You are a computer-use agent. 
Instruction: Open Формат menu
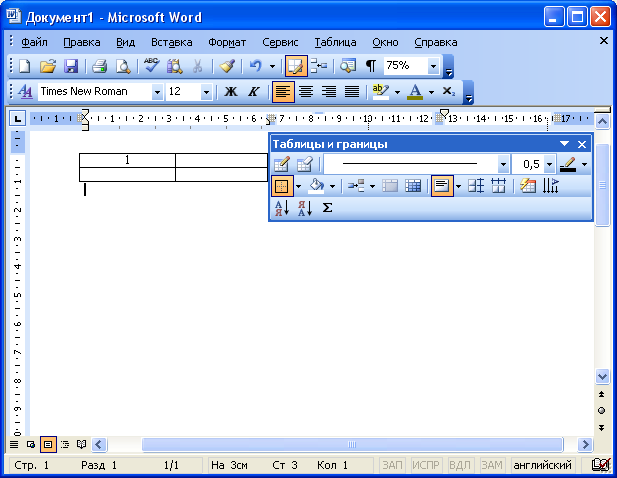pyautogui.click(x=227, y=42)
